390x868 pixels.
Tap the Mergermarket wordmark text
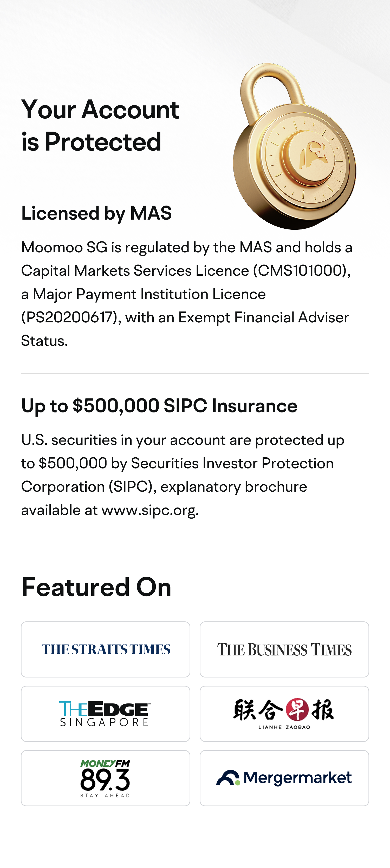point(297,778)
